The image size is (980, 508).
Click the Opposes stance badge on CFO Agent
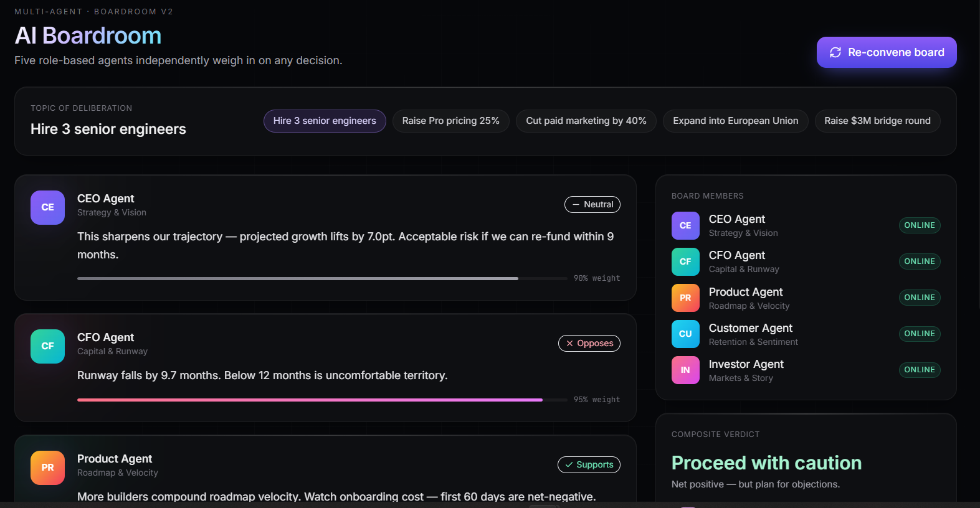point(589,343)
